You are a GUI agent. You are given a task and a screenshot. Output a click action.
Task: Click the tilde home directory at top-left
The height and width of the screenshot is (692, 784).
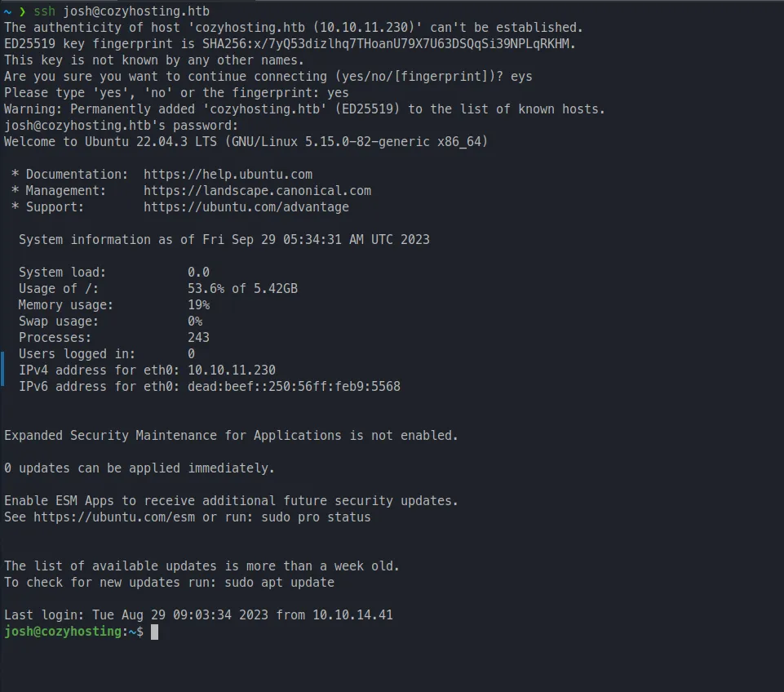click(x=7, y=11)
